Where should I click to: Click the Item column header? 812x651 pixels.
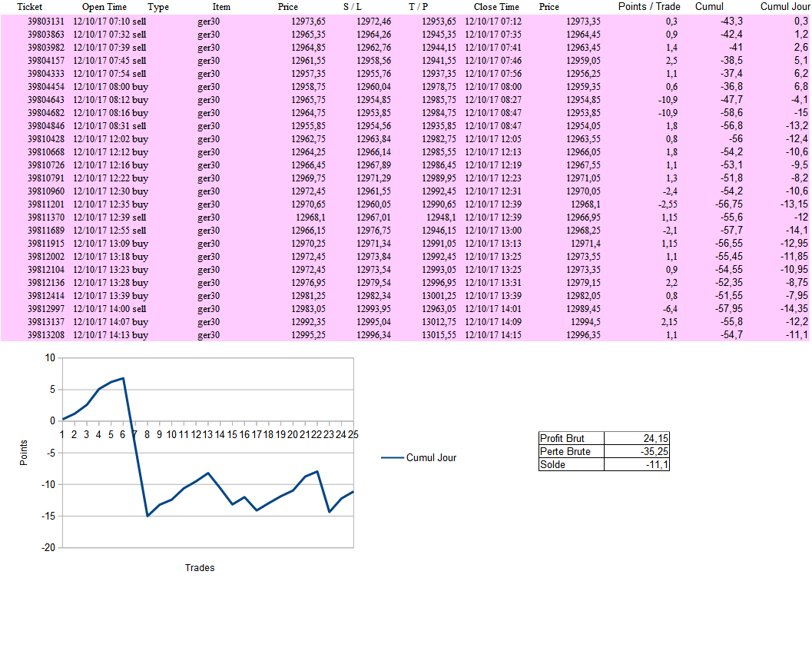pyautogui.click(x=221, y=7)
